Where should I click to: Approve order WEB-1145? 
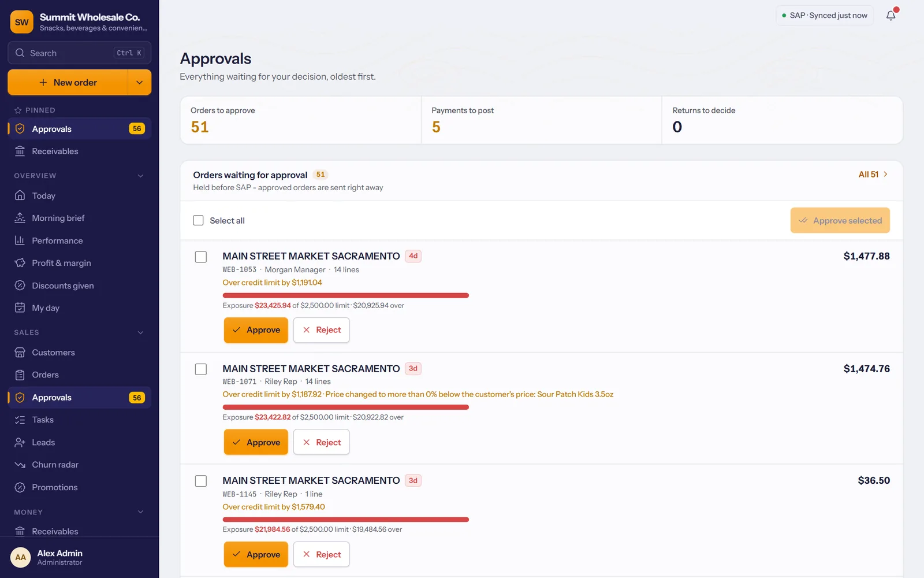(x=256, y=554)
